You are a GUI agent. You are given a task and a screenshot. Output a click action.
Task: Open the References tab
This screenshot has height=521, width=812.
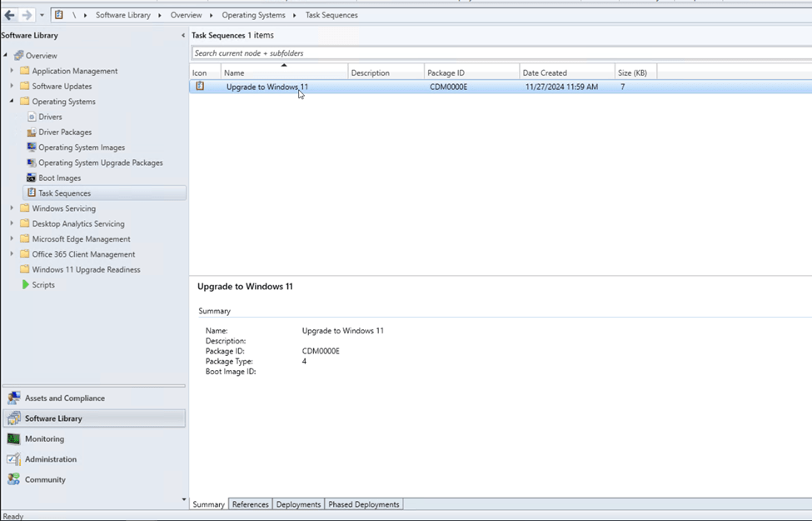tap(250, 504)
